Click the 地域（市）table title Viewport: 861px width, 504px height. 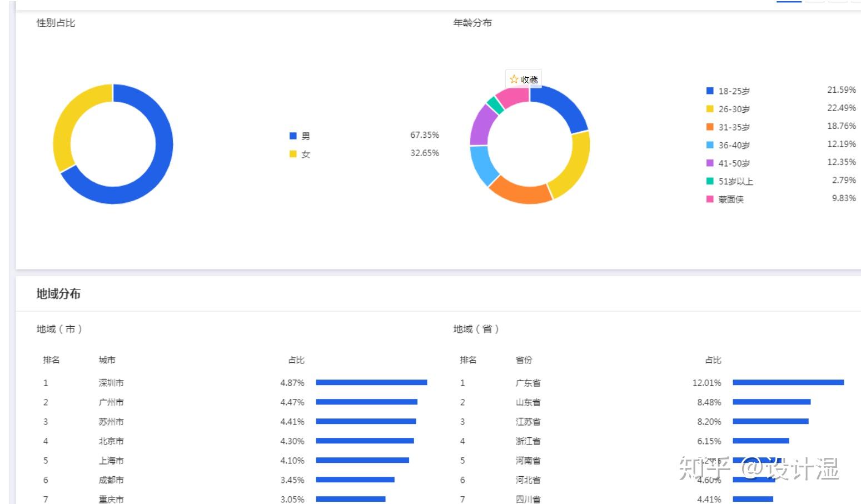point(59,329)
